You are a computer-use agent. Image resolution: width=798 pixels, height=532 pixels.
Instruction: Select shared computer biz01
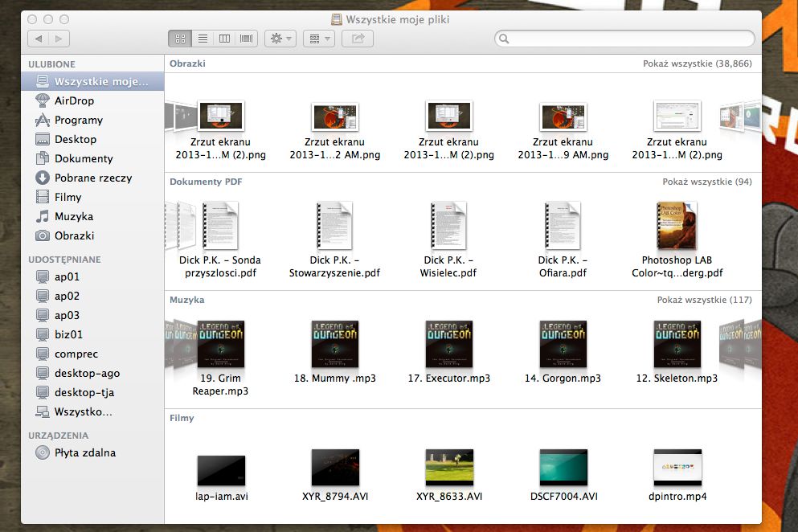(92, 335)
